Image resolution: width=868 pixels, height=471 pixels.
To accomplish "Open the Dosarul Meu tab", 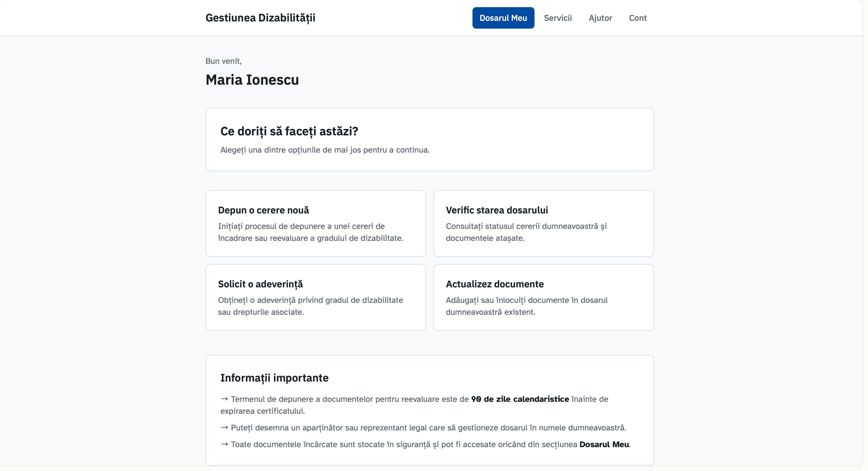I will click(x=503, y=18).
